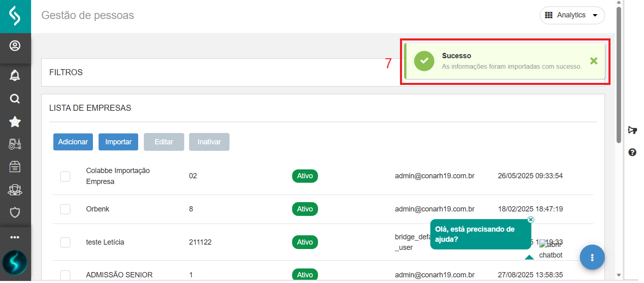Click the three-dots more options sidebar icon

(15, 237)
